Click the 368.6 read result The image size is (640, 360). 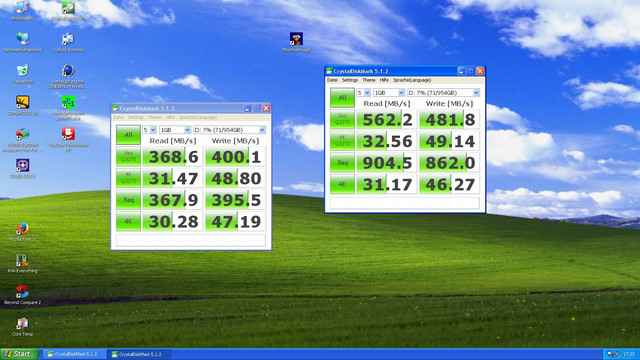point(173,156)
